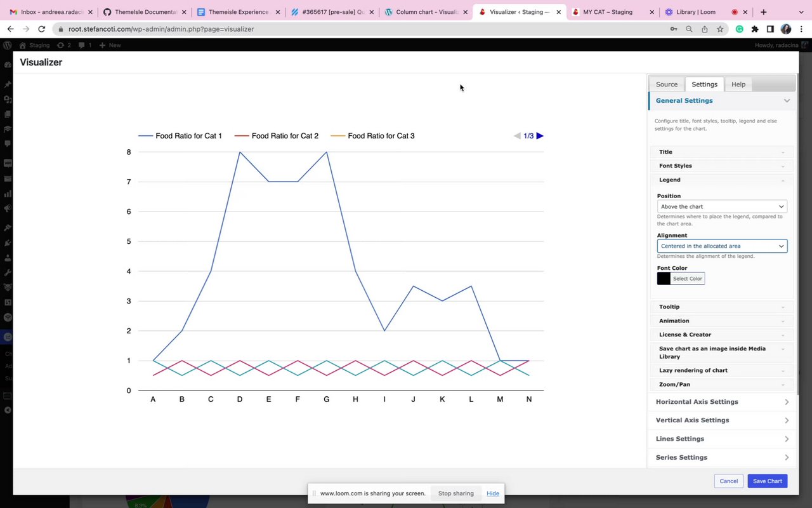The height and width of the screenshot is (508, 812).
Task: Expand Lines Settings
Action: pyautogui.click(x=722, y=439)
